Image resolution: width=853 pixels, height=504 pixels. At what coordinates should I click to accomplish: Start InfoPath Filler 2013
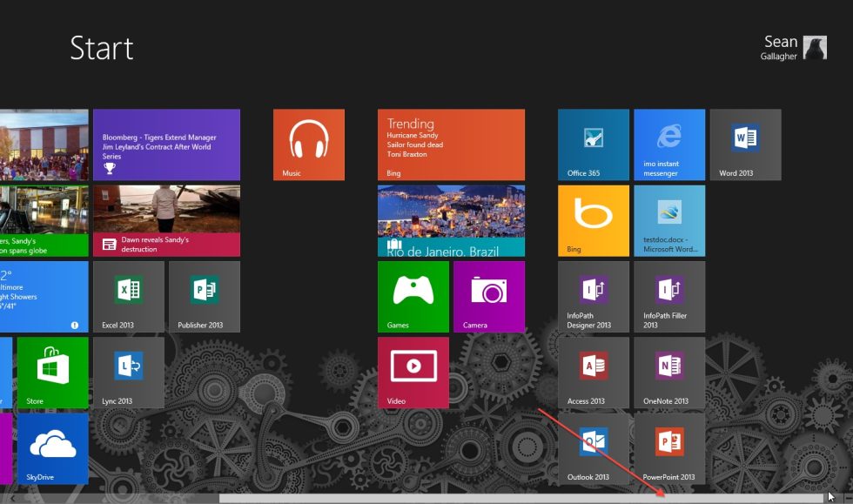pyautogui.click(x=669, y=296)
